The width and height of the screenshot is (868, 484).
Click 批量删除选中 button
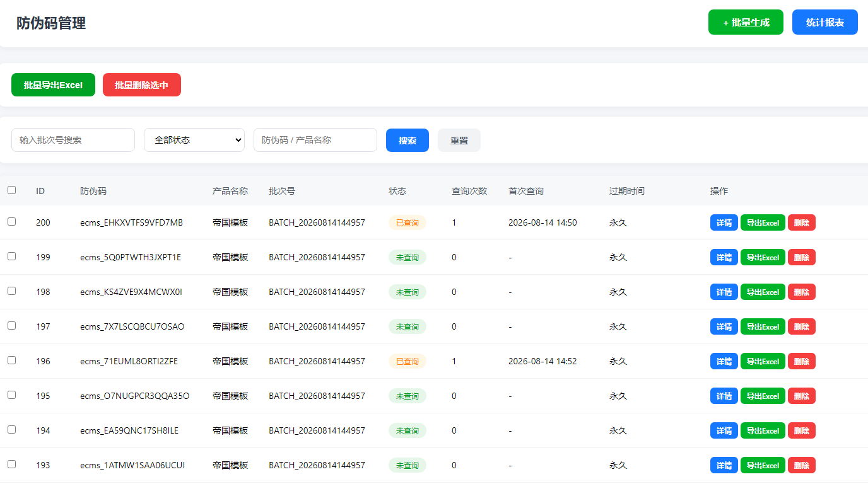click(x=142, y=85)
